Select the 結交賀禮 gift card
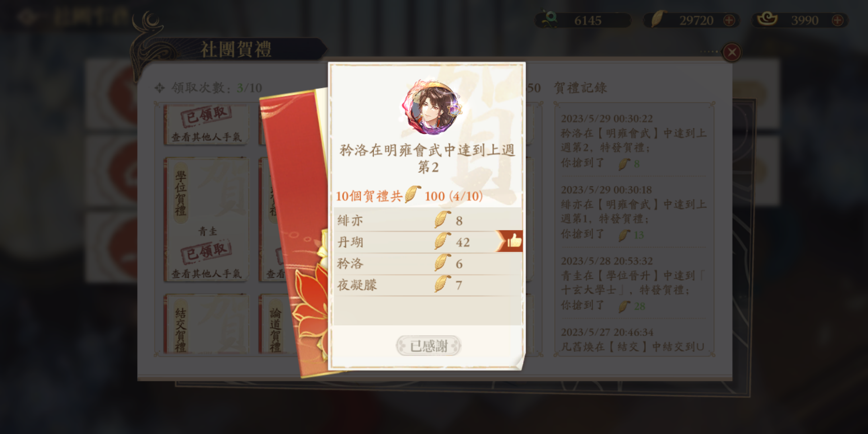The image size is (868, 434). coord(207,324)
